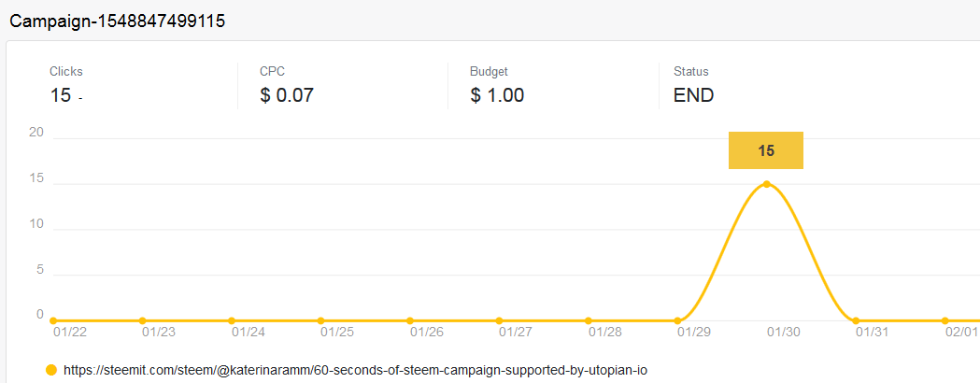Viewport: 980px width, 383px height.
Task: Select the 01/31 data point on the chart
Action: (x=856, y=320)
